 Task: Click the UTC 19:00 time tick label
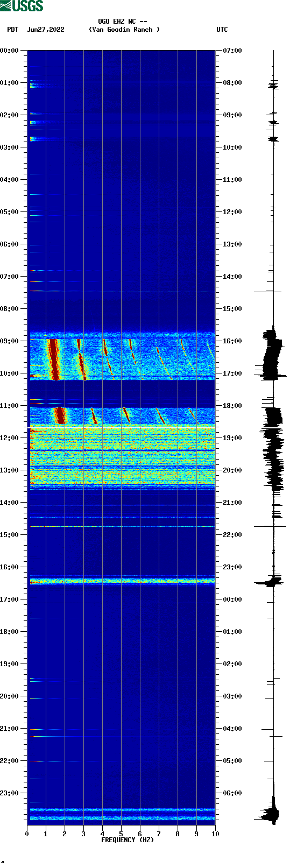(232, 438)
